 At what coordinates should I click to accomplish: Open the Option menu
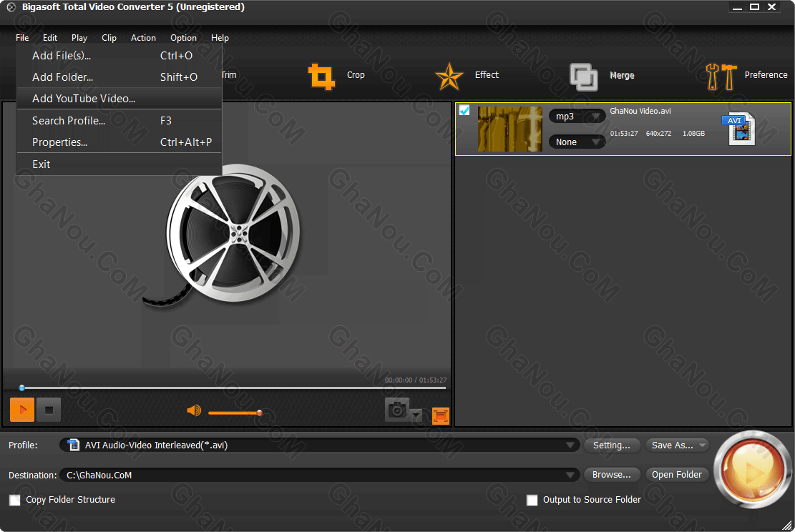(183, 37)
